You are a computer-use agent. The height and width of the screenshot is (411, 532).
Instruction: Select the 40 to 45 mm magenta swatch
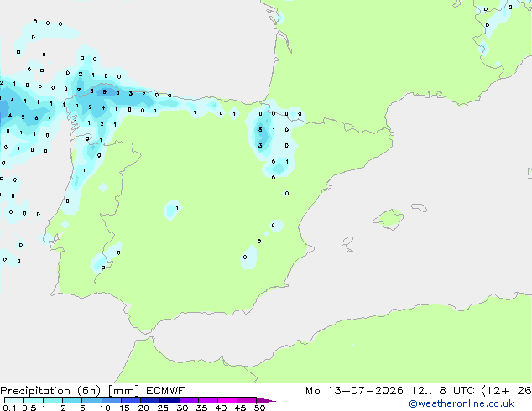[227, 400]
